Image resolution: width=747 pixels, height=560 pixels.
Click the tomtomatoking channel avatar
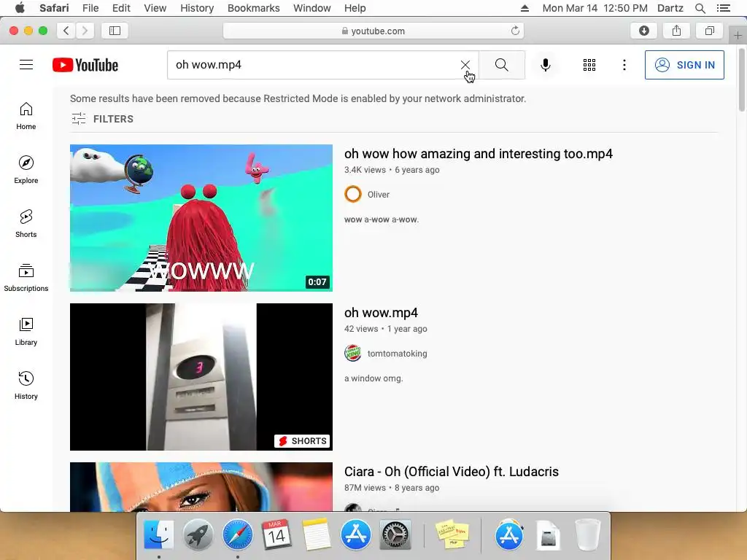[x=353, y=354]
